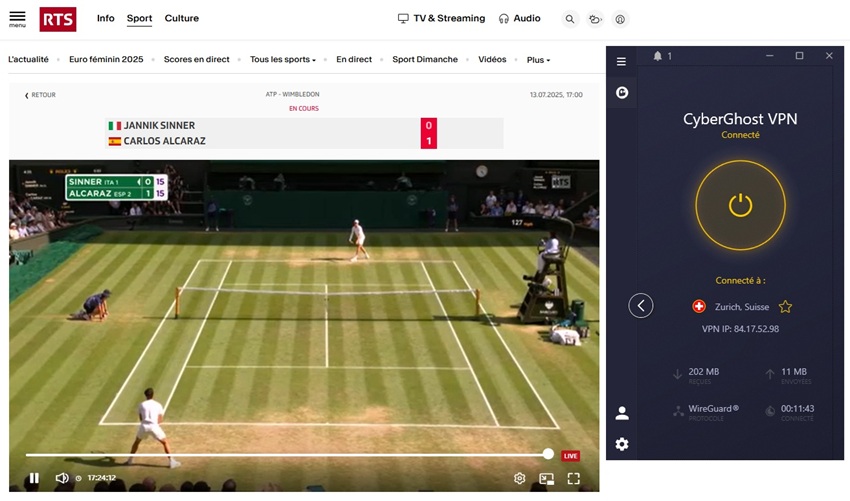Close the CyberGhost window
Image resolution: width=850 pixels, height=501 pixels.
click(829, 56)
